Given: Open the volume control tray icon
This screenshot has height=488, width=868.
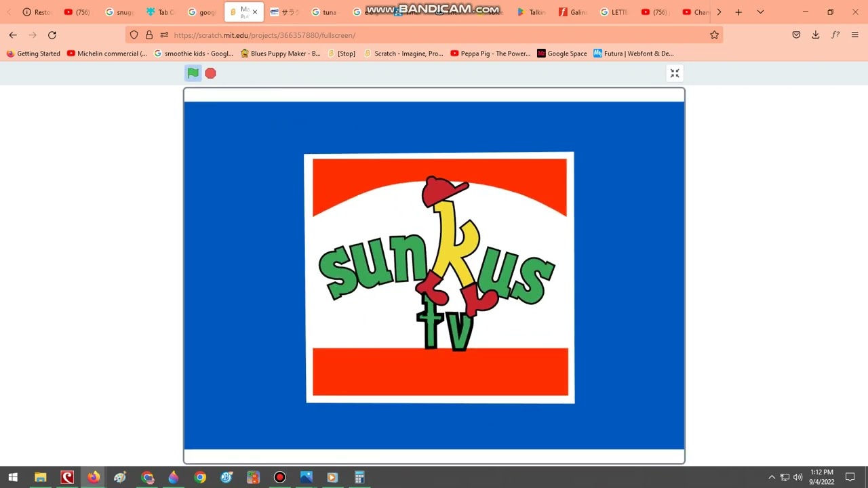Looking at the screenshot, I should 798,477.
